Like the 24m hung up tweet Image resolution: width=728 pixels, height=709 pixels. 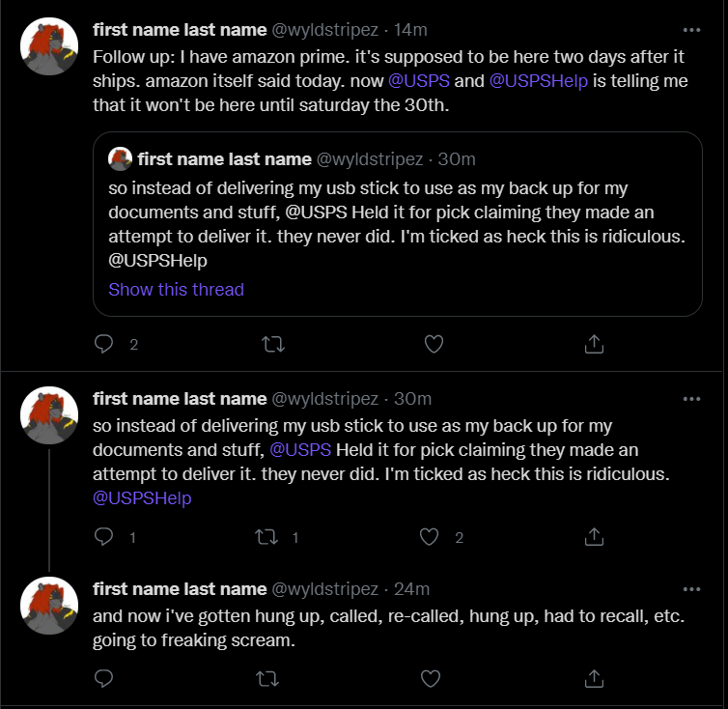point(431,679)
